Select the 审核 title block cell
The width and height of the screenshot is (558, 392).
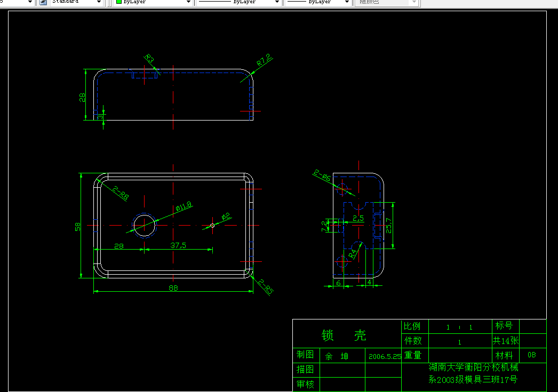305,384
